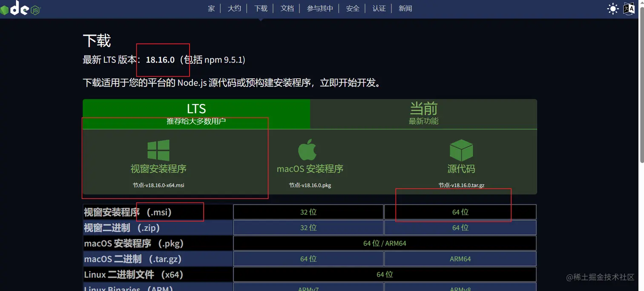Open the 下载 menu item in navigation
The height and width of the screenshot is (291, 644).
[261, 9]
